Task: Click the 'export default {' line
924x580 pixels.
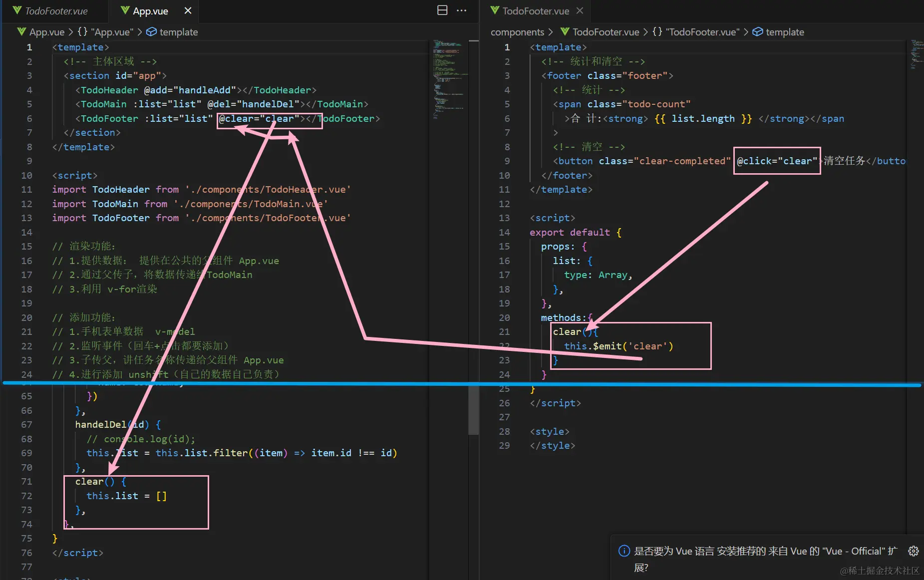Action: (576, 233)
